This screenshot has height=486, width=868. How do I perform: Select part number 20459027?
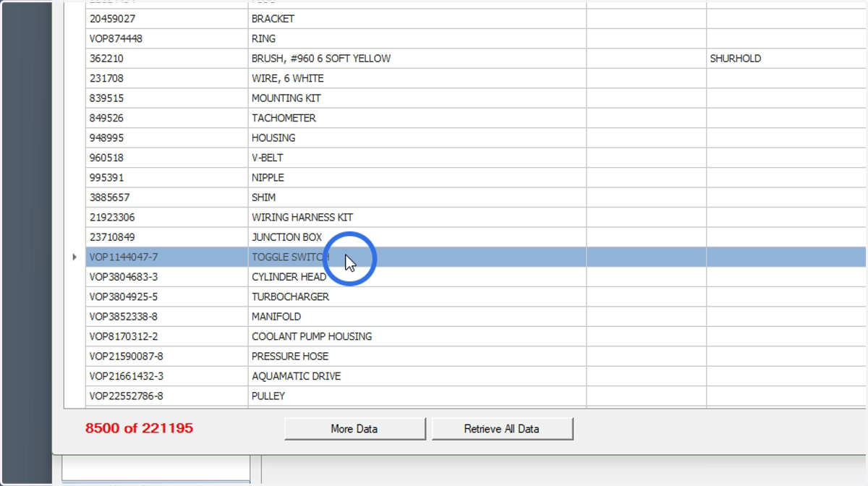[x=166, y=19]
